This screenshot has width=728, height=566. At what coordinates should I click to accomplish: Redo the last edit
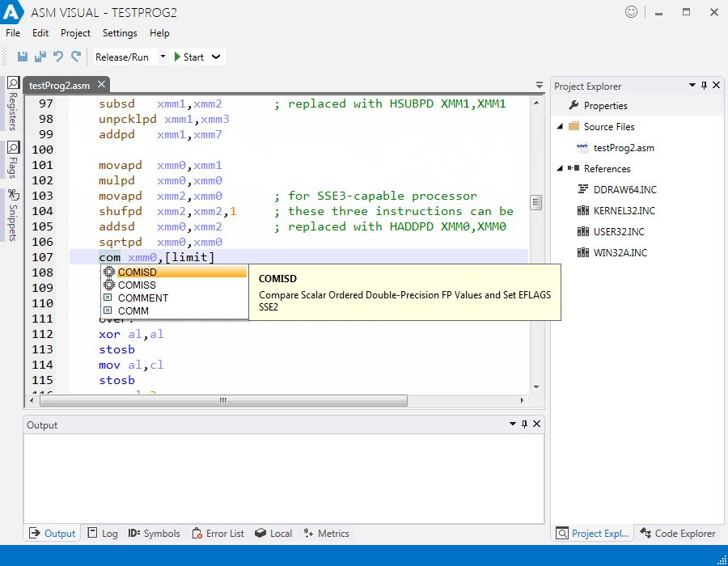click(x=74, y=56)
